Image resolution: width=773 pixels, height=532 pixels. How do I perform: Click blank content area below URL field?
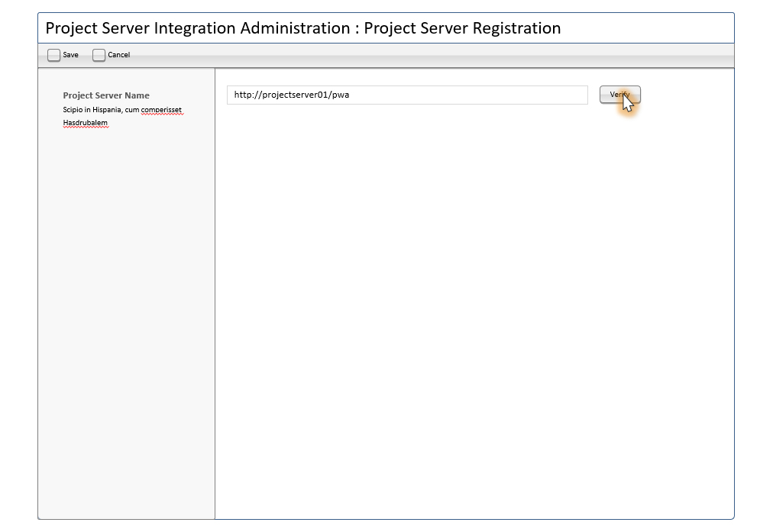474,305
